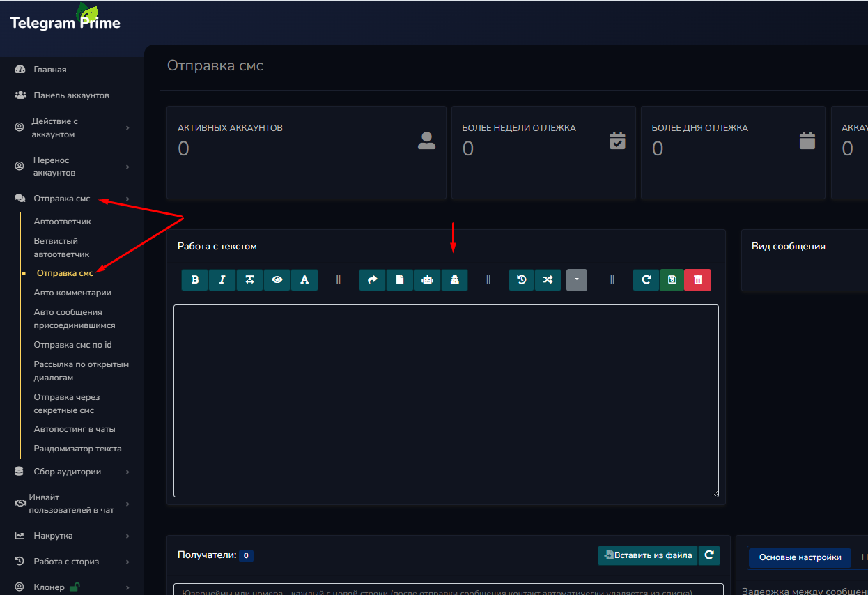
Task: Toggle bold text formatting
Action: pyautogui.click(x=195, y=280)
